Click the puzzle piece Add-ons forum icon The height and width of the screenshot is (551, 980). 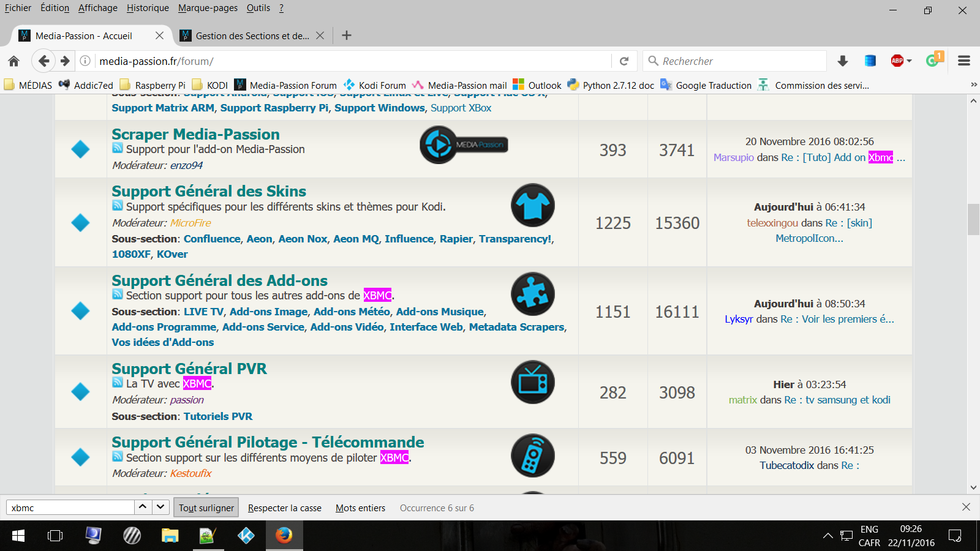tap(533, 294)
